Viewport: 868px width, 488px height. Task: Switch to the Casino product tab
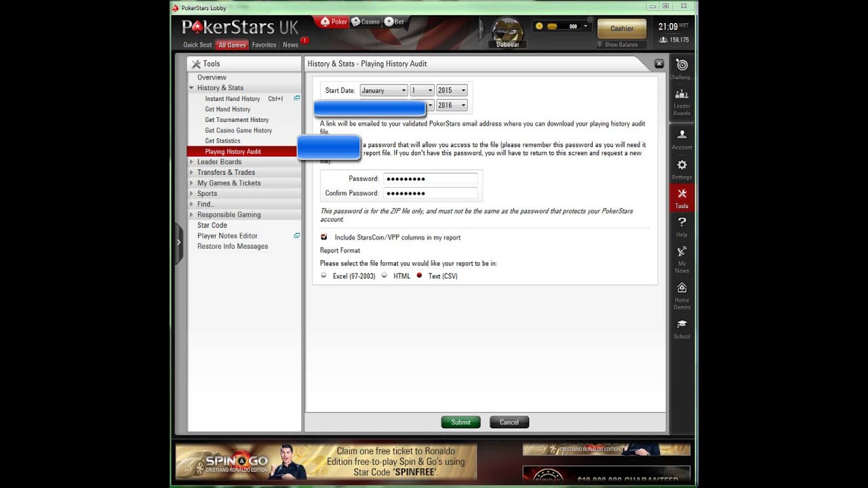[366, 22]
